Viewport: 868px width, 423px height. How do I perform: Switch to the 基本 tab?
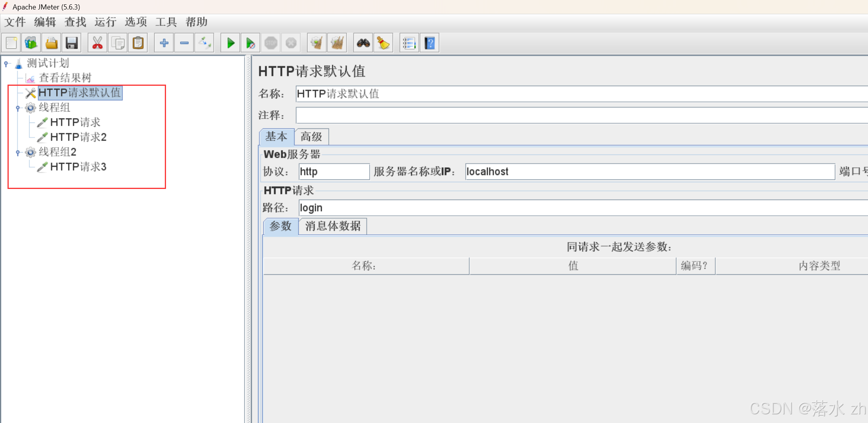(x=277, y=137)
